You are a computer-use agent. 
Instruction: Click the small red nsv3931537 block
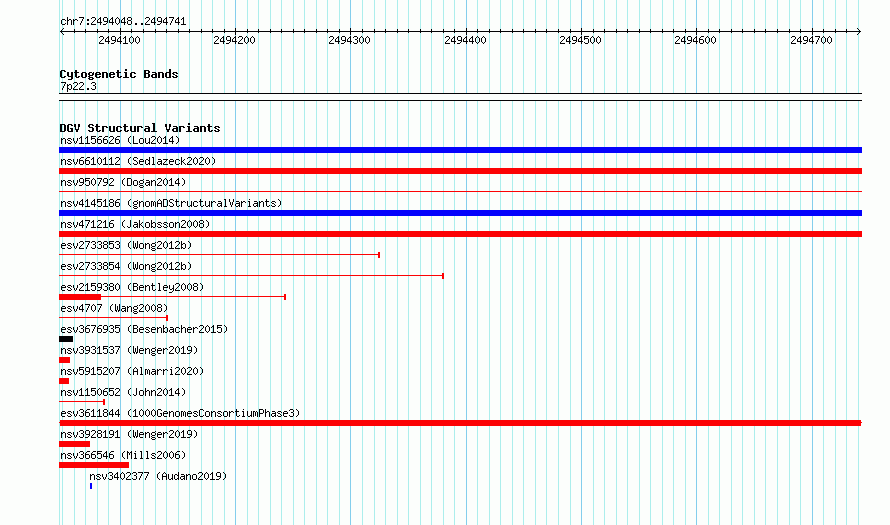coord(64,360)
